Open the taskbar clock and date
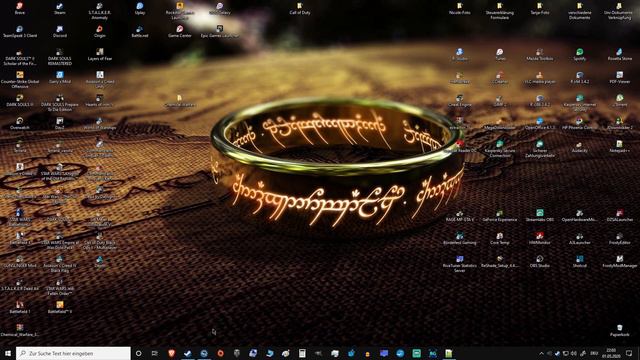Viewport: 640px width, 360px height. click(x=611, y=353)
